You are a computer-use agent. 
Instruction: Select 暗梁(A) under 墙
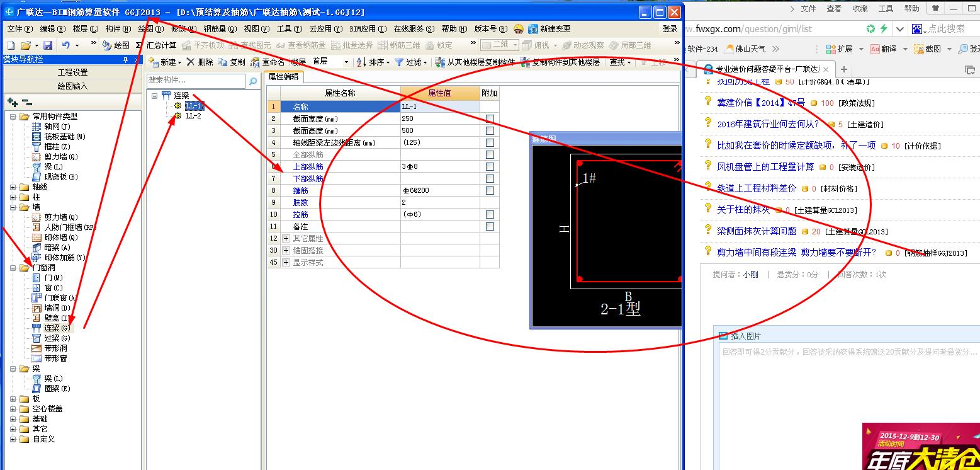point(51,248)
